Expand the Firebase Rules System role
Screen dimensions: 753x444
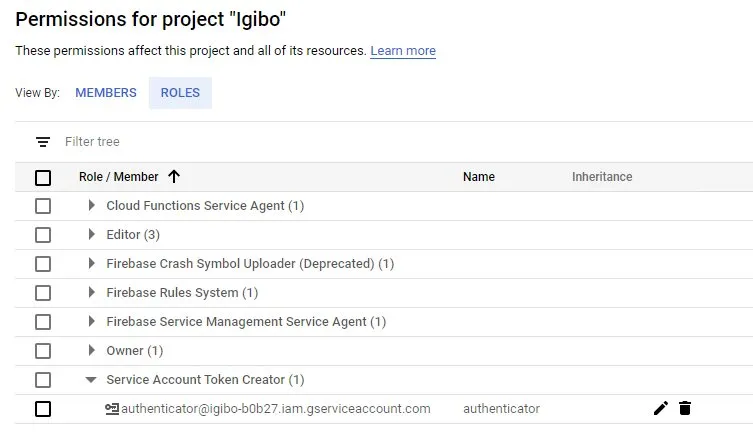[92, 293]
